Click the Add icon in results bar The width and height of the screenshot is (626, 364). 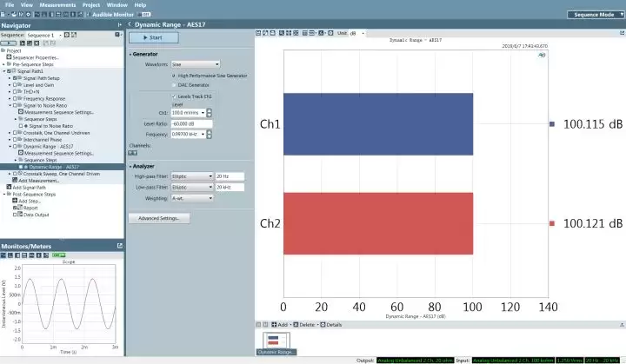click(274, 325)
